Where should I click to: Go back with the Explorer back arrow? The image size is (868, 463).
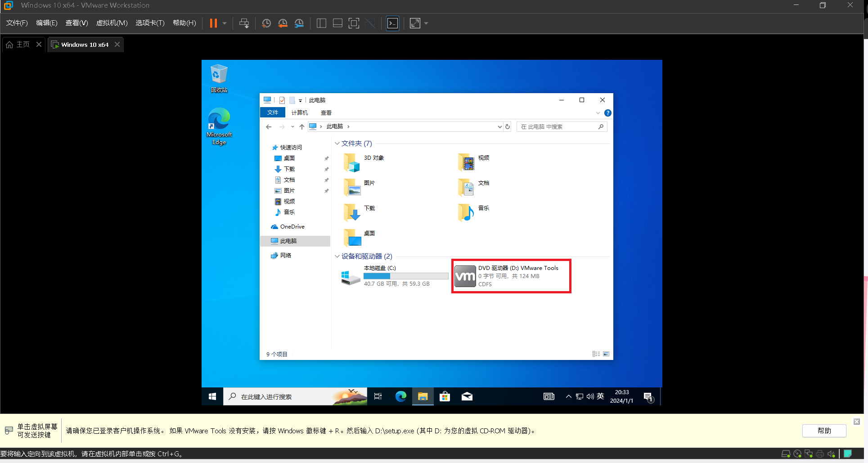click(x=269, y=127)
